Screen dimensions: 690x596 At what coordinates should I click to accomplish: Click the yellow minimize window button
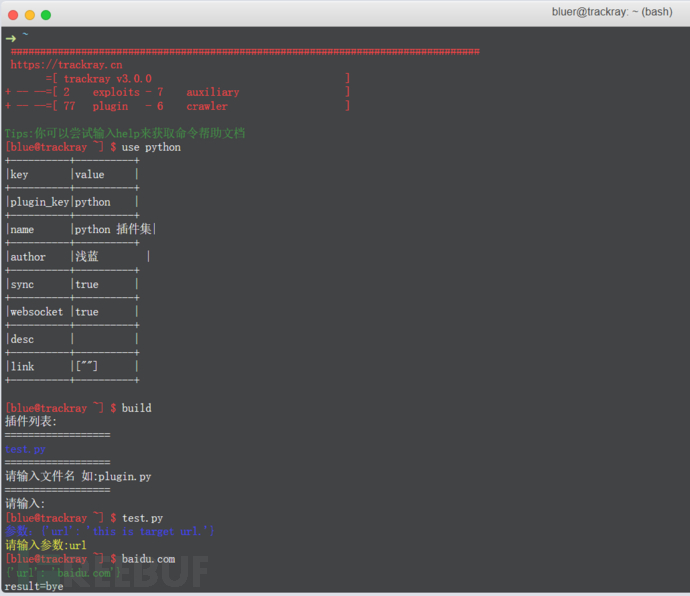coord(29,15)
